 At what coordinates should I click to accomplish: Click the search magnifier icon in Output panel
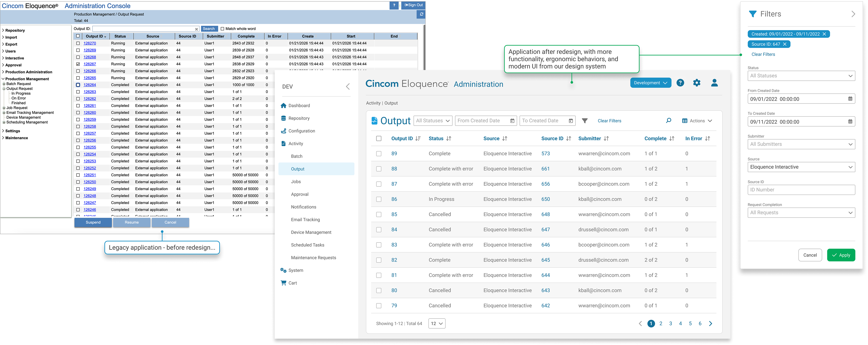coord(669,121)
